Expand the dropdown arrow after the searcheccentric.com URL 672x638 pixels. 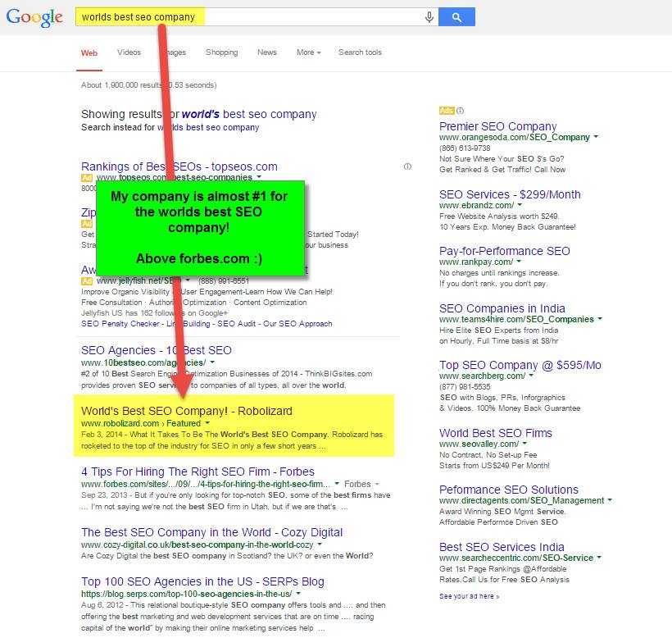(x=599, y=558)
